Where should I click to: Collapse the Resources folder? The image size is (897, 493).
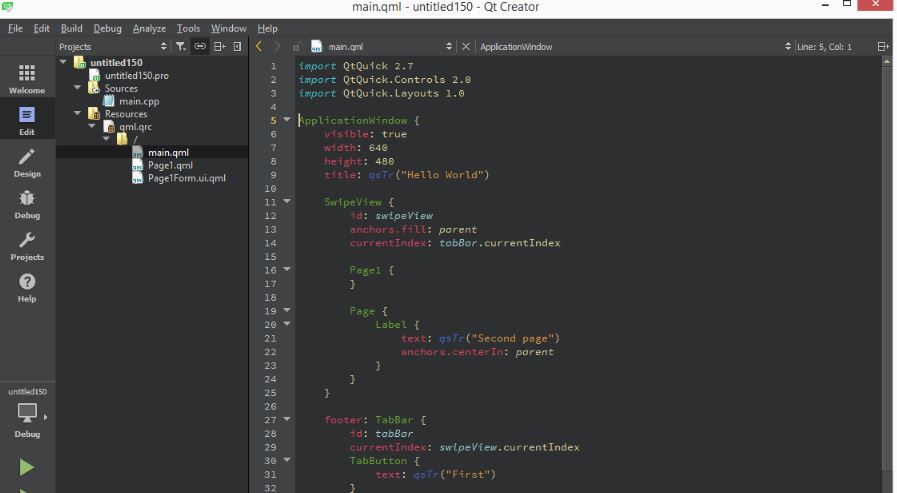pyautogui.click(x=78, y=113)
